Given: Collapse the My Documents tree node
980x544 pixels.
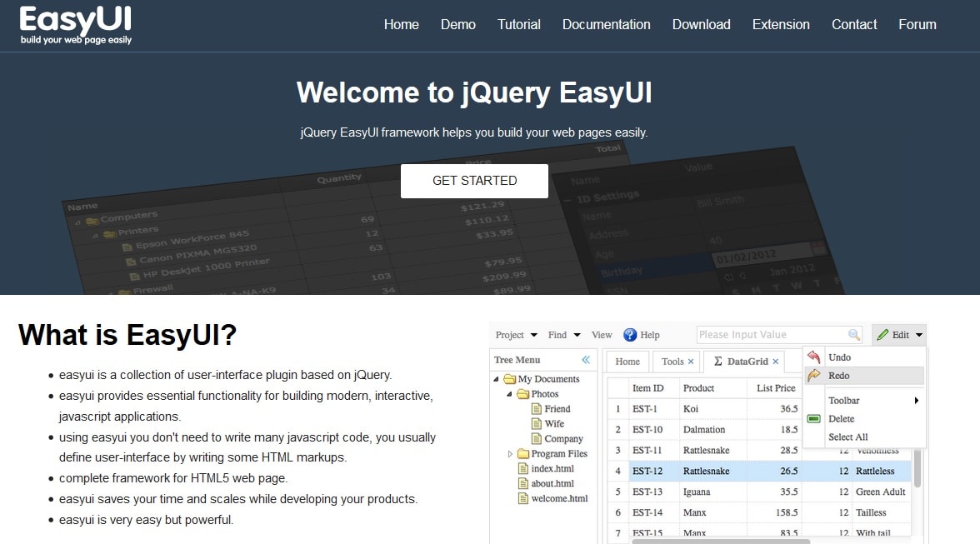Looking at the screenshot, I should coord(497,379).
